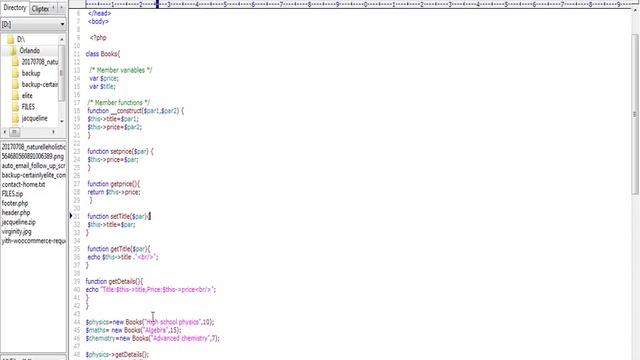Select file virginity.jpg

16,231
